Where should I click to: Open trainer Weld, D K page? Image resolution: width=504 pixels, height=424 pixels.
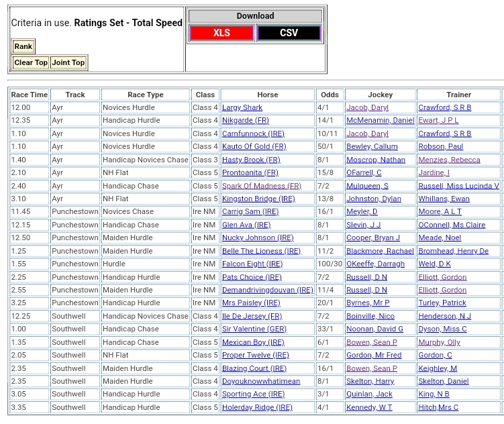434,264
